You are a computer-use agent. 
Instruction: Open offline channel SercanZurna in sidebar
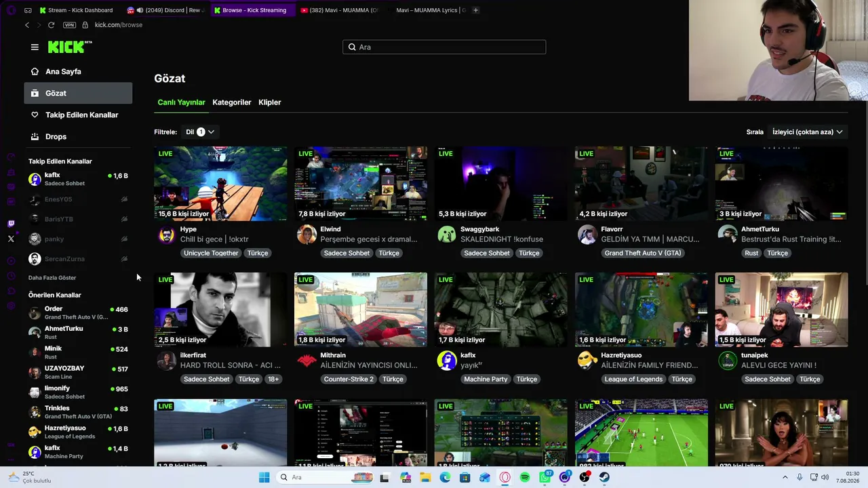(78, 259)
